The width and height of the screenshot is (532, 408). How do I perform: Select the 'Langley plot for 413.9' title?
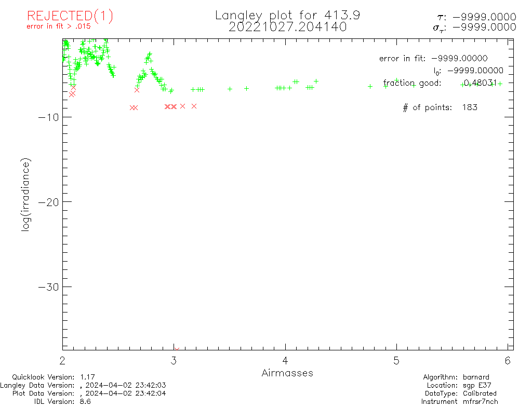(287, 16)
